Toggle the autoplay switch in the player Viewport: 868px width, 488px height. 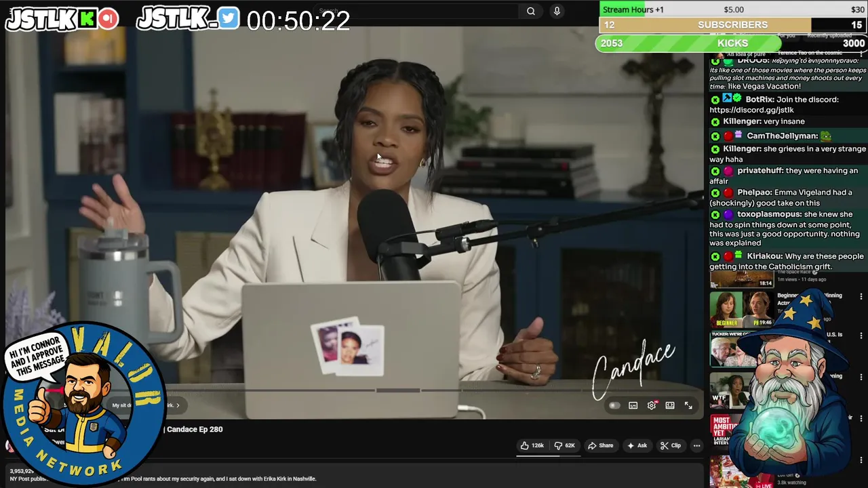click(614, 405)
